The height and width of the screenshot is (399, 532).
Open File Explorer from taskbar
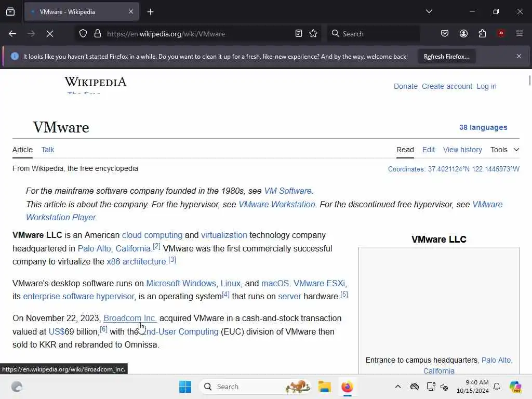[x=324, y=387]
